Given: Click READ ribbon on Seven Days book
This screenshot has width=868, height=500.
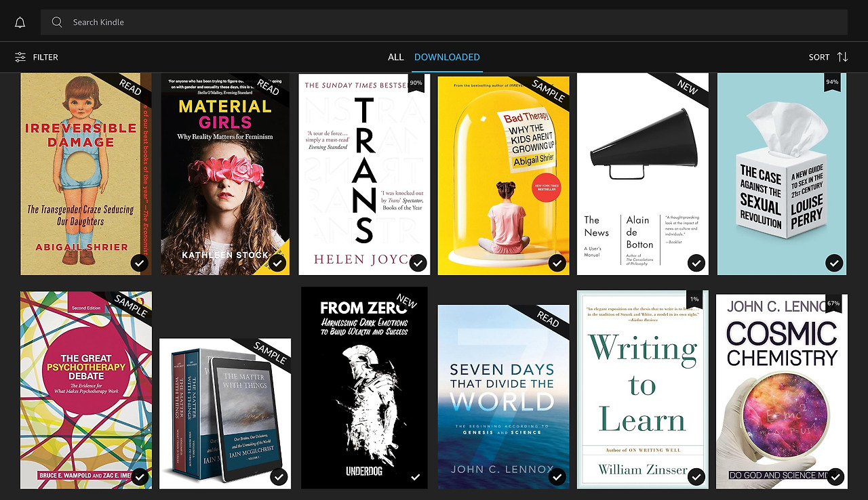Looking at the screenshot, I should 548,320.
